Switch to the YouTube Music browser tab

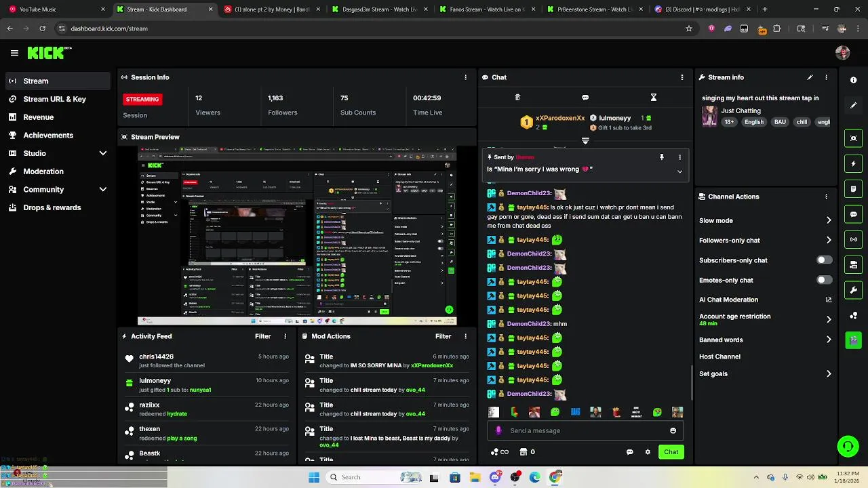pyautogui.click(x=56, y=9)
